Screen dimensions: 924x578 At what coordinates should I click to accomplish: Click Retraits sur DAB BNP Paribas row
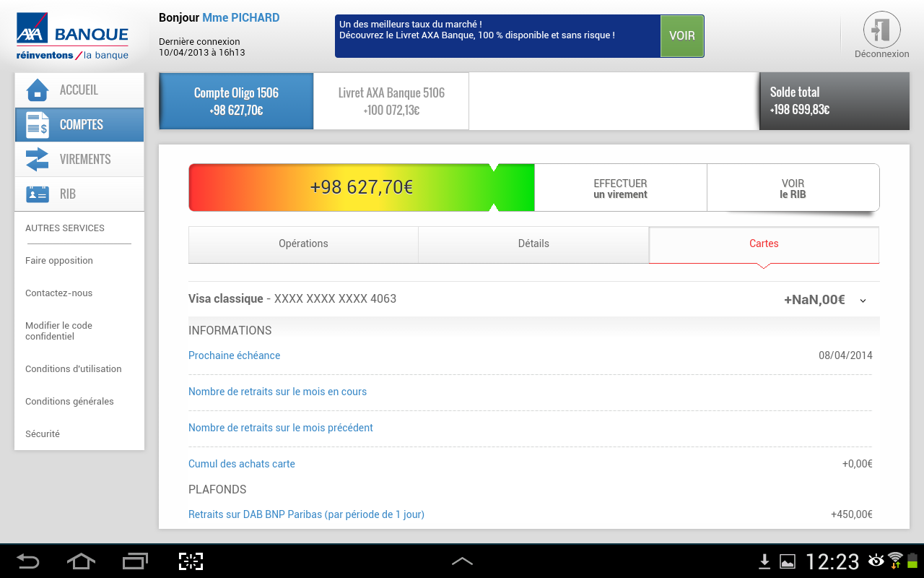click(x=530, y=514)
